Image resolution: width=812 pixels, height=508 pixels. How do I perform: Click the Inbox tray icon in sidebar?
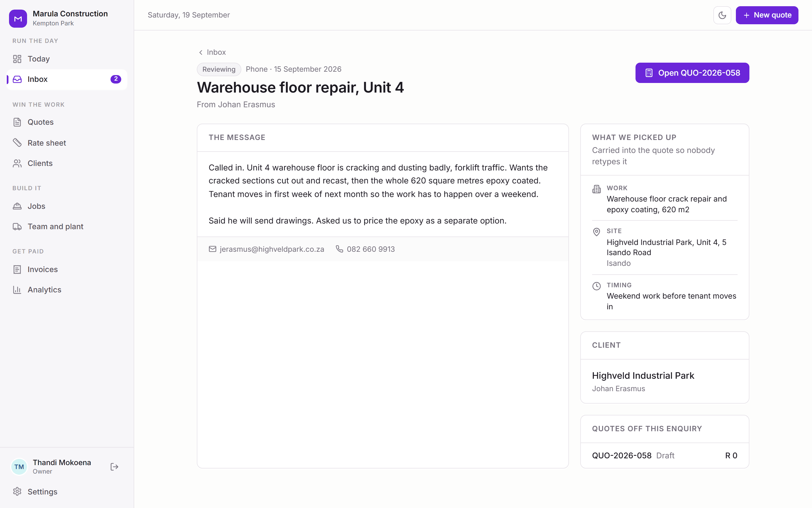click(17, 79)
